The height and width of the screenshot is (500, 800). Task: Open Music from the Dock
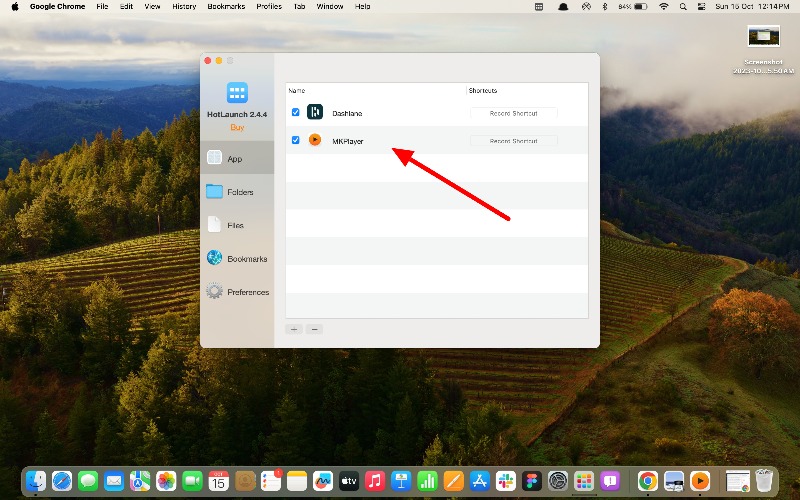point(375,481)
